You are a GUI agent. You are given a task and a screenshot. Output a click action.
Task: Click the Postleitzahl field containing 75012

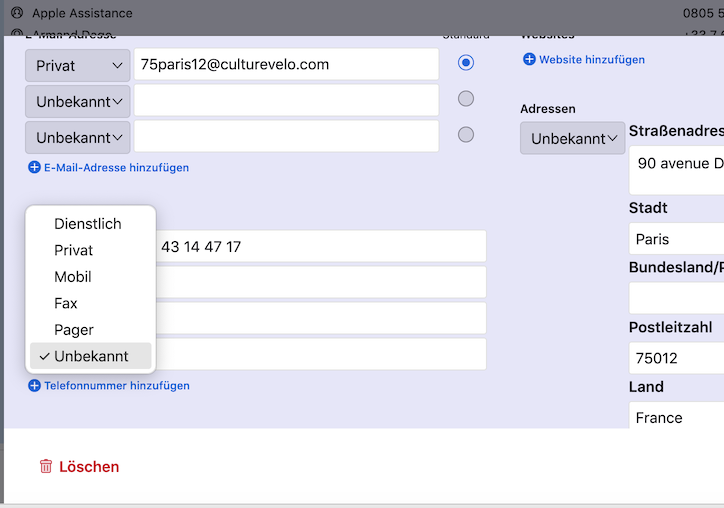(x=676, y=358)
